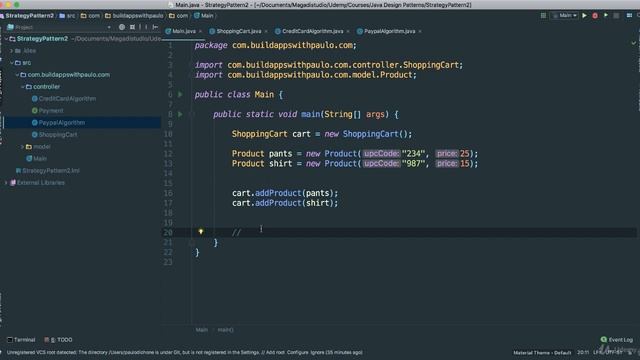The image size is (640, 360).
Task: Click the run gutter arrow beside class Main
Action: tap(180, 94)
